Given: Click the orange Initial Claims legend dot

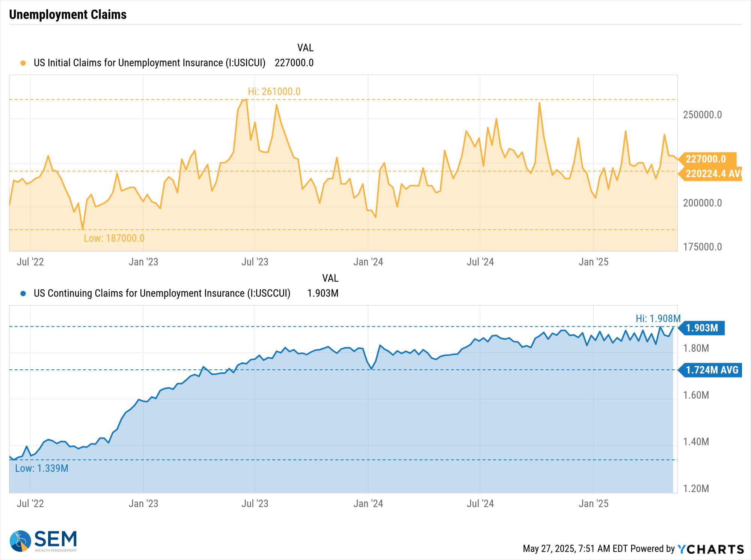Looking at the screenshot, I should [23, 63].
